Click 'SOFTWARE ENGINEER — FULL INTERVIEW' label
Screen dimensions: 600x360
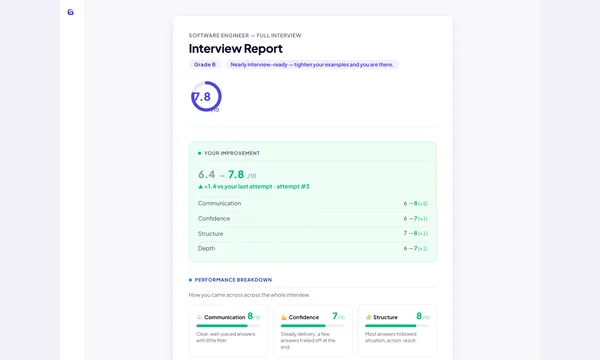[245, 36]
